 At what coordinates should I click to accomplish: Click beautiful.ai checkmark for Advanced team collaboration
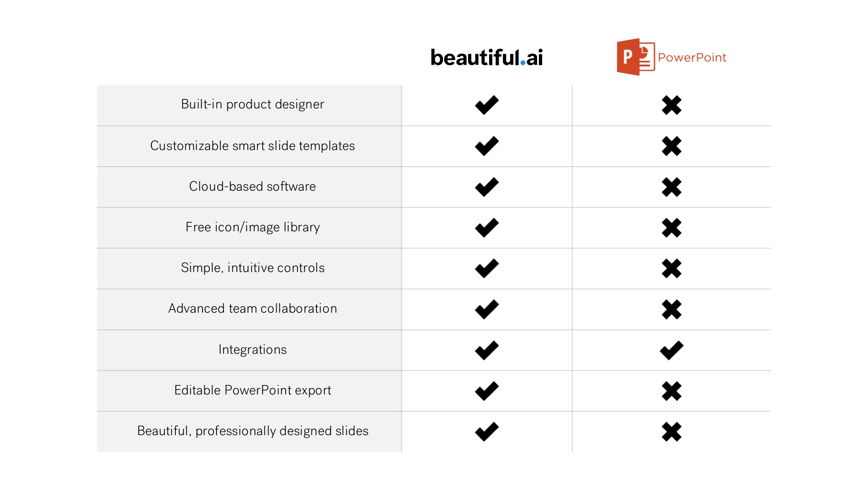tap(487, 310)
